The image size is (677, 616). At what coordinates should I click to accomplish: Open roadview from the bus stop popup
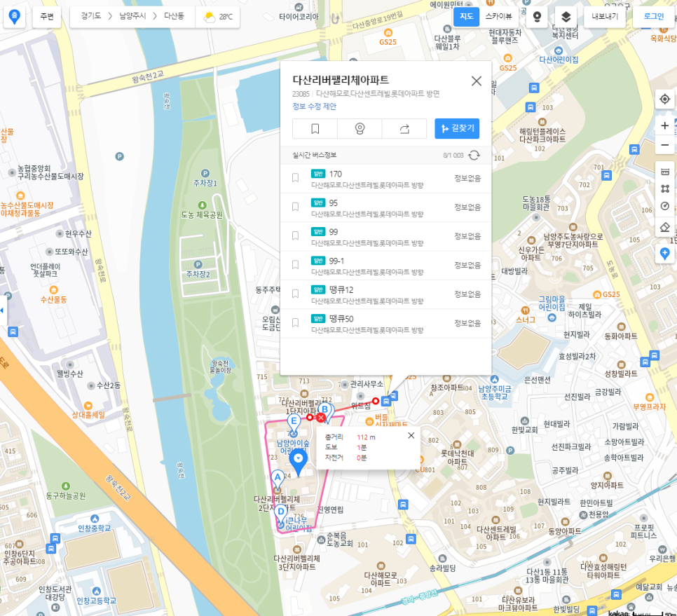360,129
